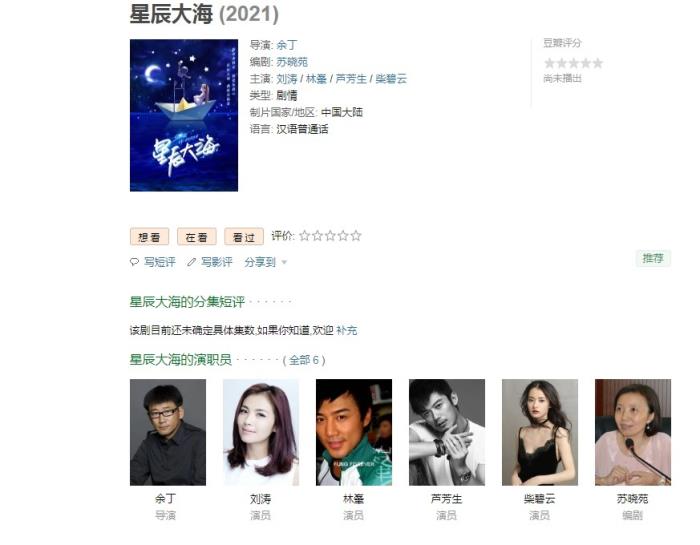Click the pencil icon before 写影评
This screenshot has height=545, width=700.
[x=192, y=262]
